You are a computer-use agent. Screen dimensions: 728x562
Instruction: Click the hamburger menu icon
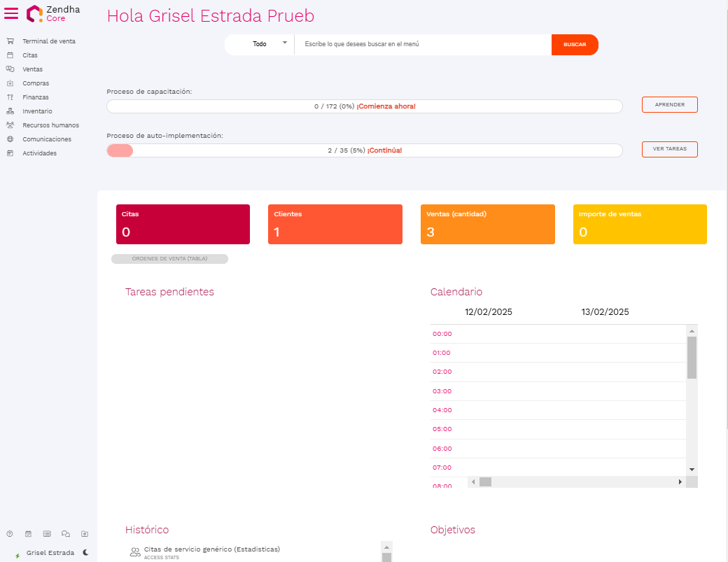tap(11, 13)
